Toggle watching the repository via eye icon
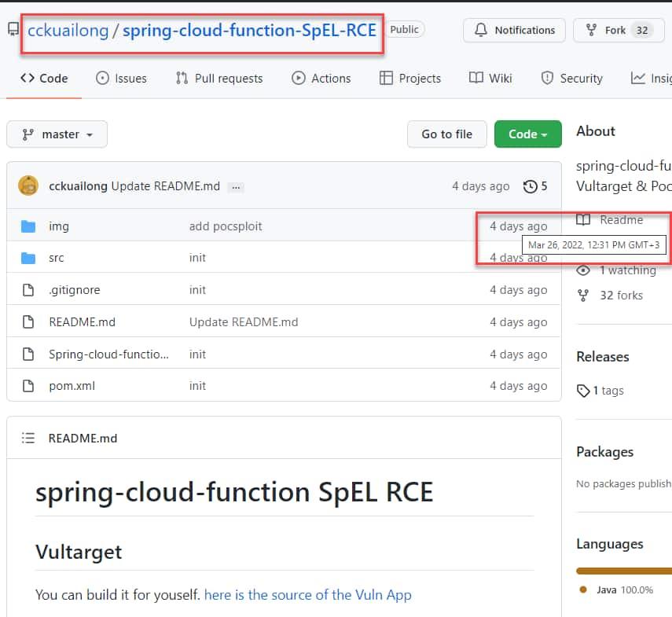This screenshot has height=617, width=672. (582, 270)
